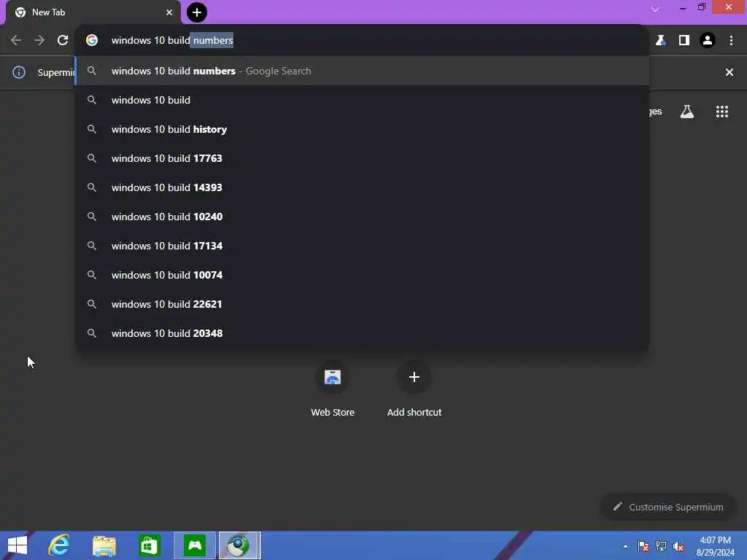Click the Search Labs flask icon on the page
The image size is (747, 560).
pos(686,112)
